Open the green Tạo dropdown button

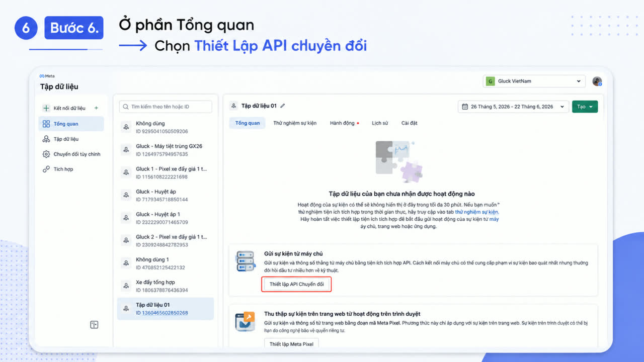tap(585, 107)
